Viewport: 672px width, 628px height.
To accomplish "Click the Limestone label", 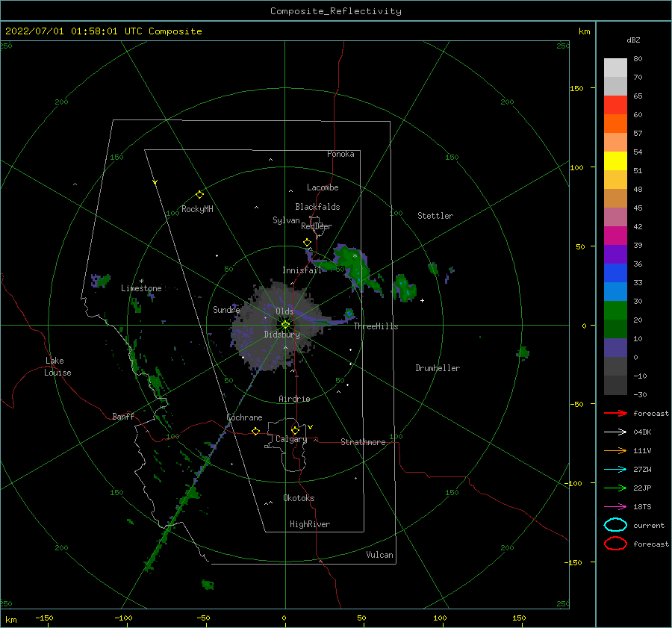I will (141, 288).
